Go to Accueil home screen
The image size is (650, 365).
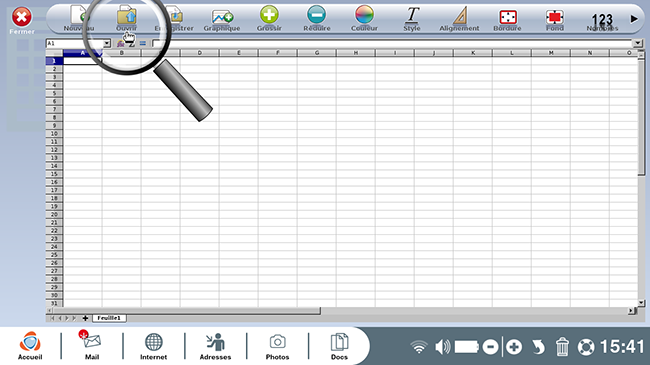tap(30, 346)
